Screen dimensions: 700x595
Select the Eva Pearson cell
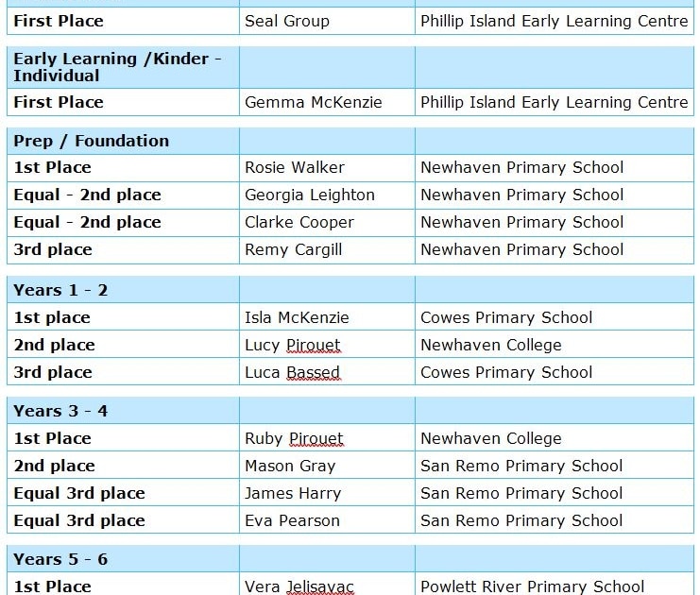coord(292,520)
